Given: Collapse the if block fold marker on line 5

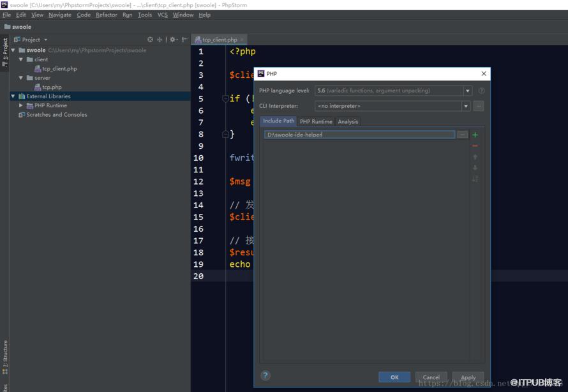Looking at the screenshot, I should (x=225, y=98).
